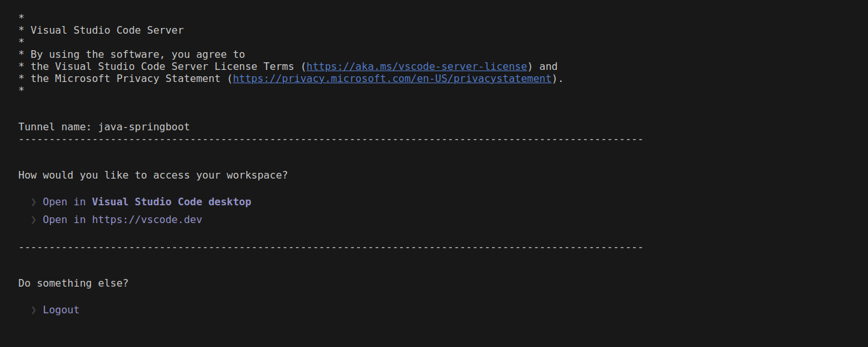Follow the Microsoft privacy statement URL
Viewport: 868px width, 347px height.
point(392,79)
